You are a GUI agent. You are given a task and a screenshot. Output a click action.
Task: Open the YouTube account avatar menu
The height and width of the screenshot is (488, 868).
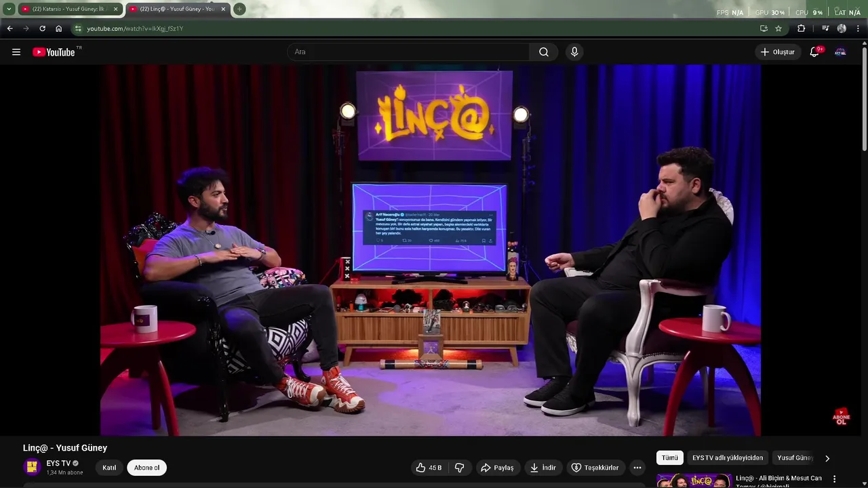tap(840, 52)
